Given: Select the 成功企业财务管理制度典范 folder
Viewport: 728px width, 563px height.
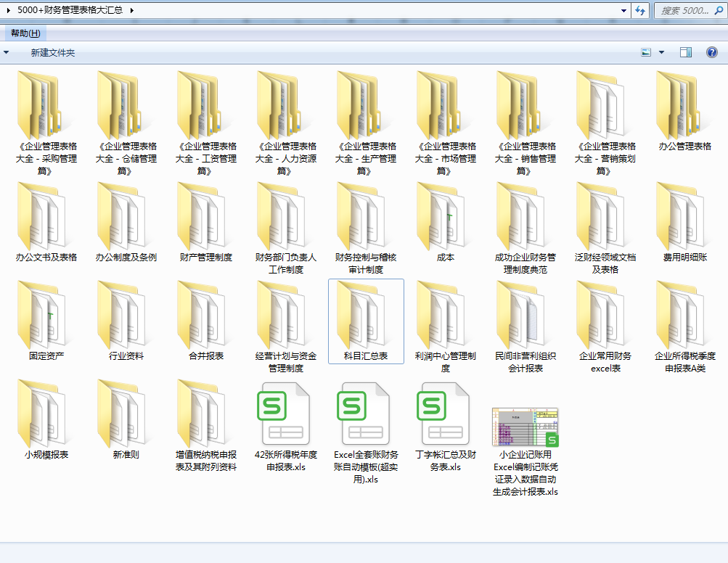Looking at the screenshot, I should 525,229.
